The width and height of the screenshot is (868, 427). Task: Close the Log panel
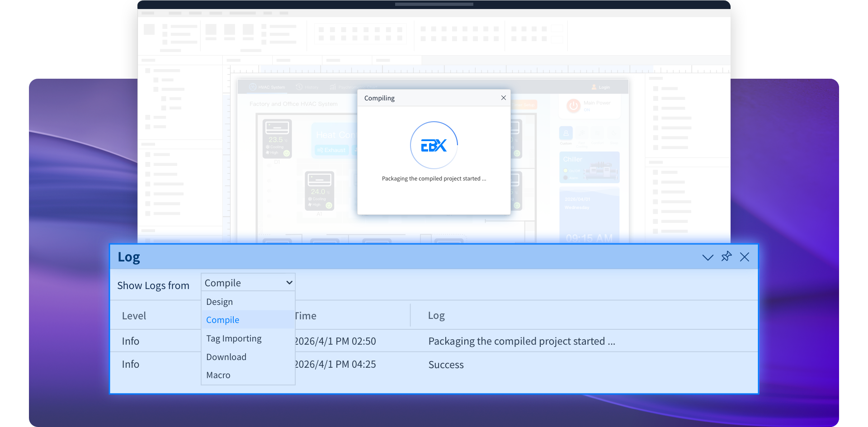745,257
